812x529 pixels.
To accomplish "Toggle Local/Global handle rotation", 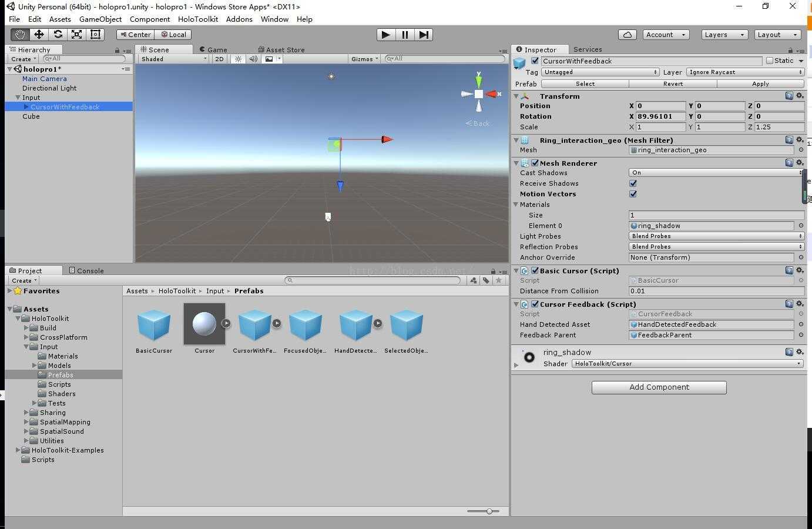I will pyautogui.click(x=173, y=35).
